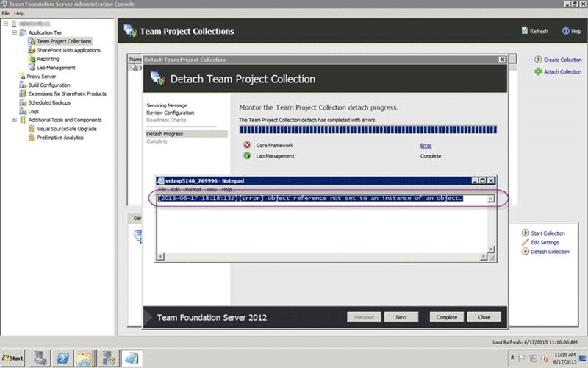Viewport: 588px width, 368px height.
Task: Select Additional Tools and Components item
Action: pos(65,120)
